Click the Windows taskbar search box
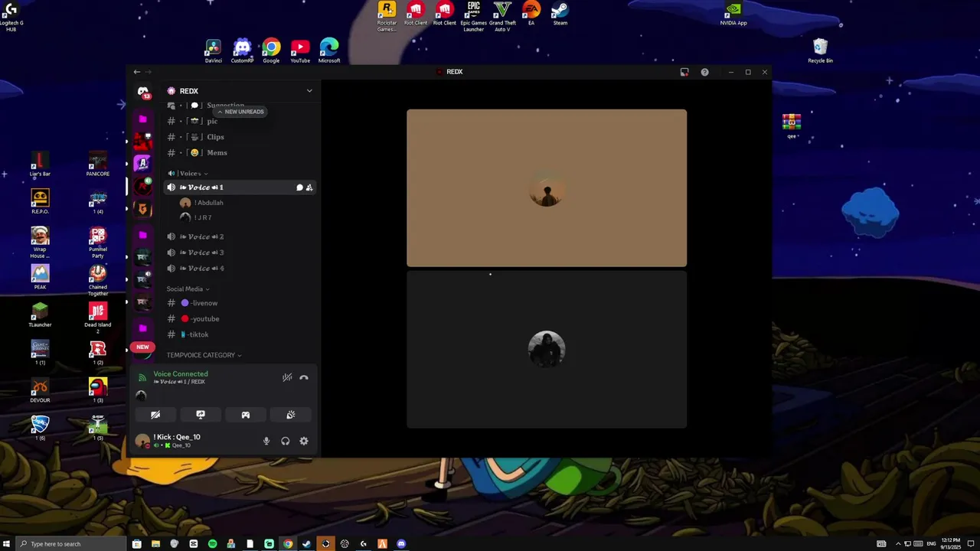980x551 pixels. [72, 544]
